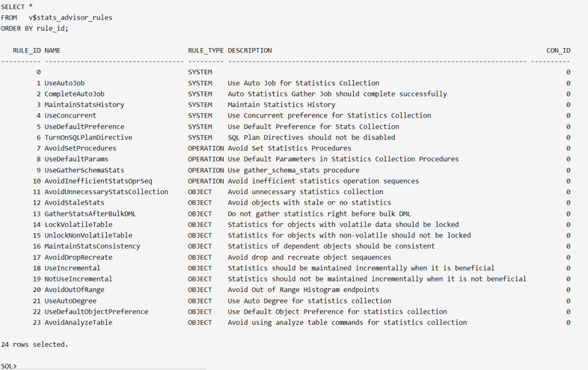The image size is (588, 370).
Task: Click the DESCRIPTION column header
Action: [x=250, y=51]
